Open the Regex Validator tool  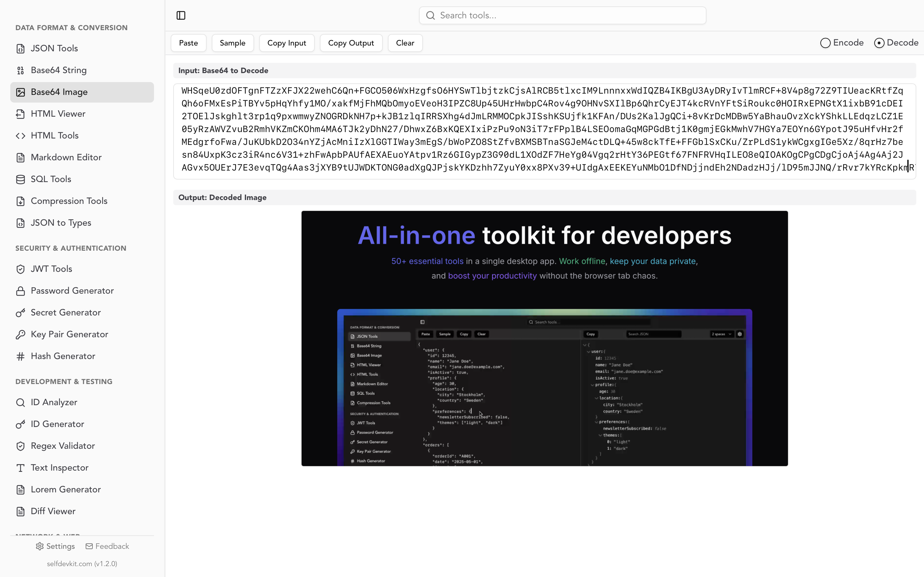coord(63,446)
